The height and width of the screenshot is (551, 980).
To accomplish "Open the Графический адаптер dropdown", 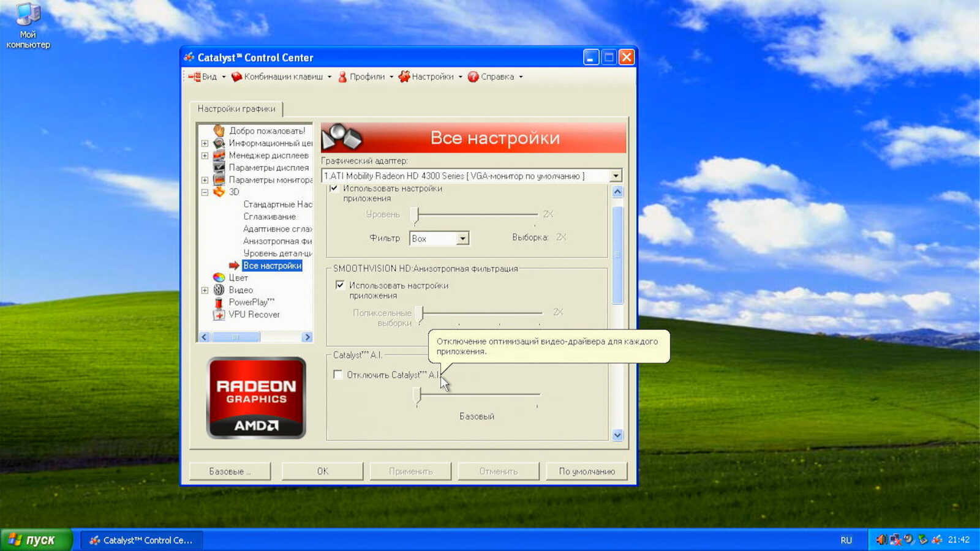I will tap(616, 176).
